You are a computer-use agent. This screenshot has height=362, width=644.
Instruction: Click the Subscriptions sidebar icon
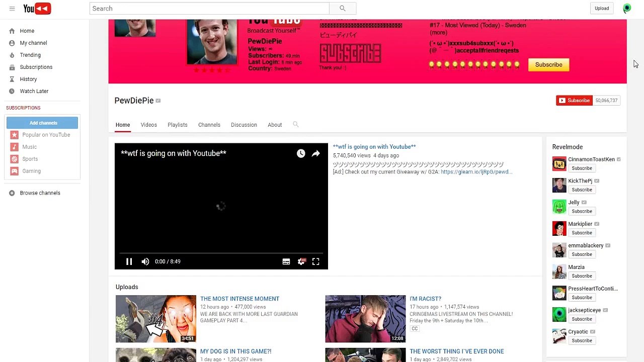[x=12, y=67]
